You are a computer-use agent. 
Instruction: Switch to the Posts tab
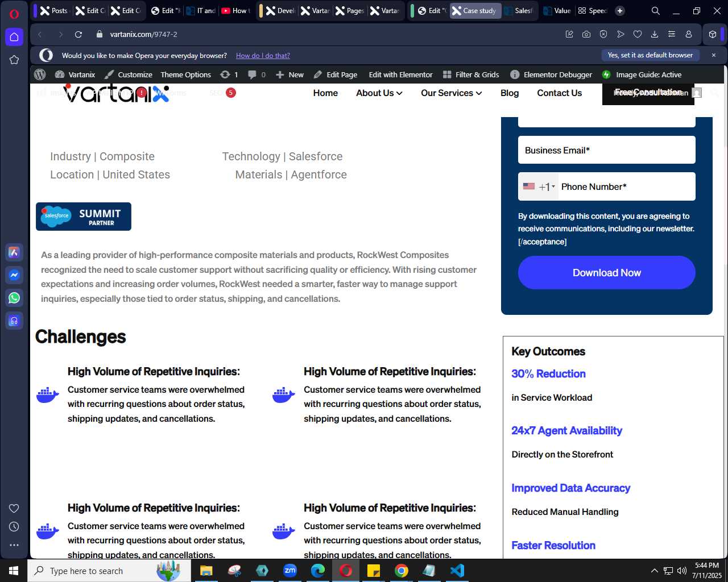click(53, 11)
